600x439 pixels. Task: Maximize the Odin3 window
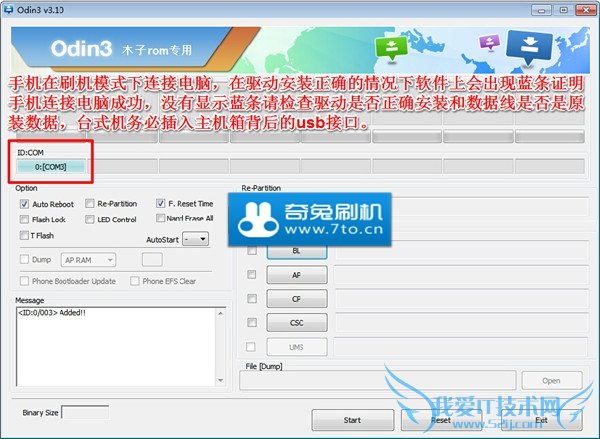pyautogui.click(x=564, y=10)
